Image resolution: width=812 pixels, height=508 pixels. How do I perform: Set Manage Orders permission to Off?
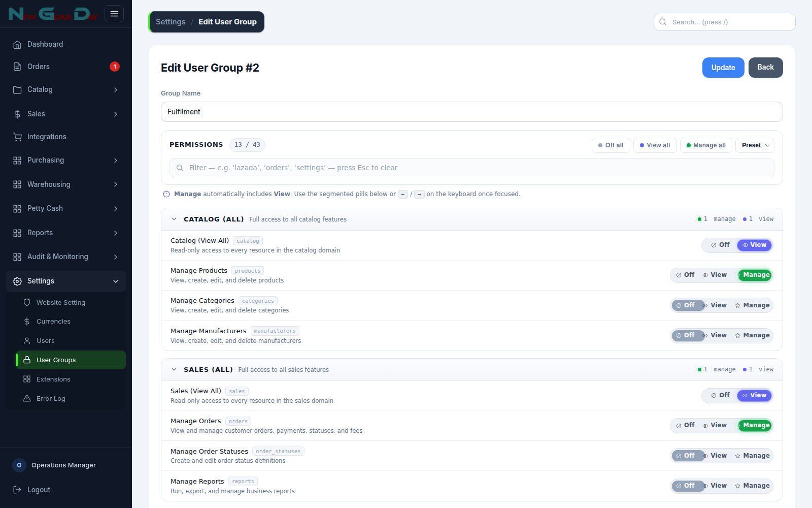click(x=685, y=425)
